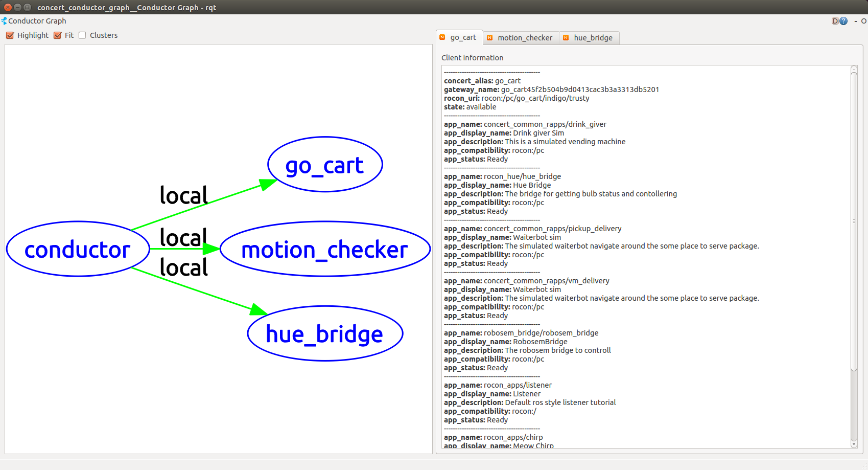Disable the Highlight checkbox

(10, 35)
